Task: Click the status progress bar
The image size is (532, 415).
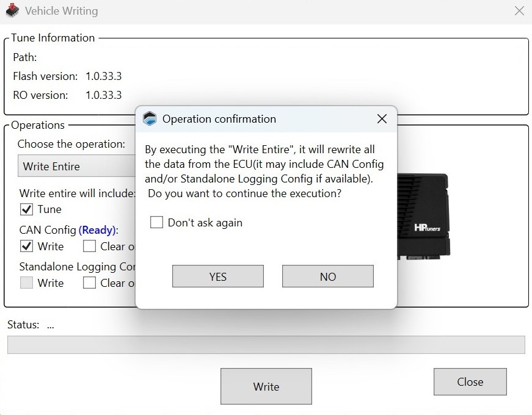Action: pos(266,345)
